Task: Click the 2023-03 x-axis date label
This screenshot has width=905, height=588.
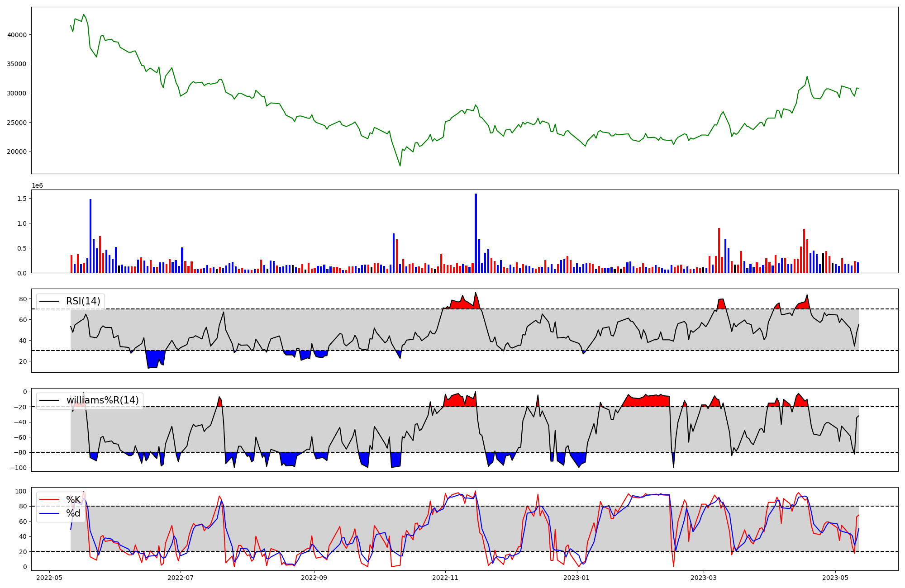Action: coord(704,578)
